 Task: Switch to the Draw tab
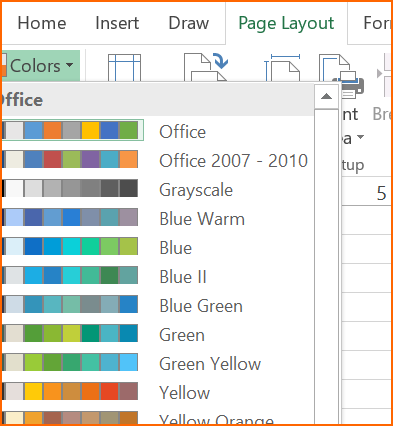pos(189,23)
